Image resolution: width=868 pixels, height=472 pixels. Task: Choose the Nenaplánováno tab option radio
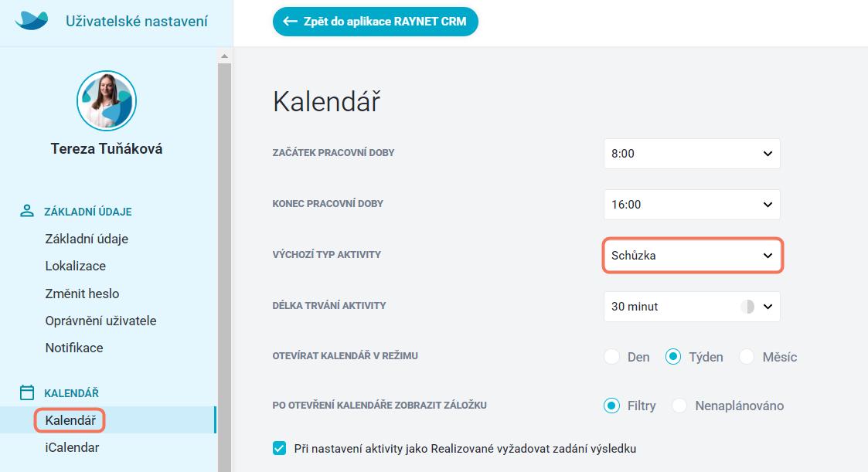(x=679, y=406)
